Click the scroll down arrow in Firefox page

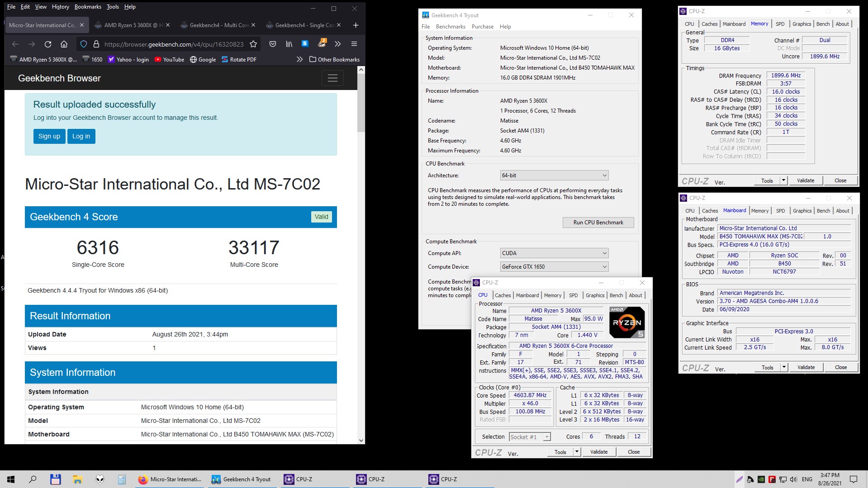[361, 440]
